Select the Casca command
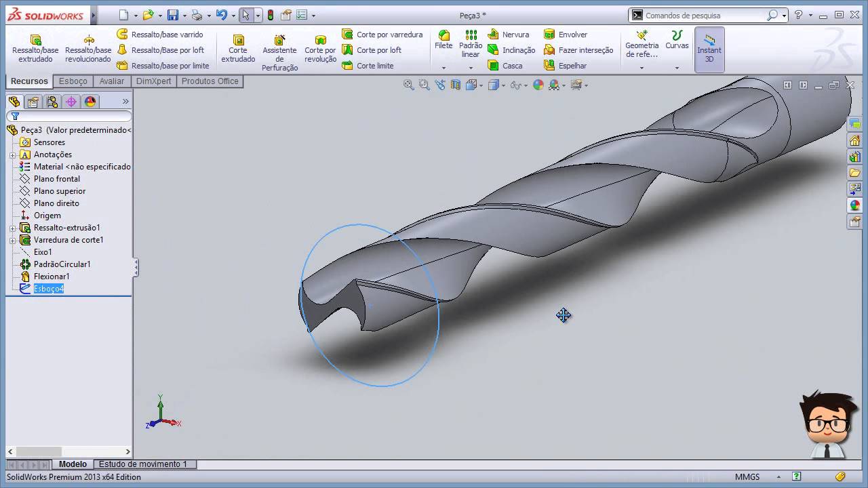868x488 pixels. 505,66
